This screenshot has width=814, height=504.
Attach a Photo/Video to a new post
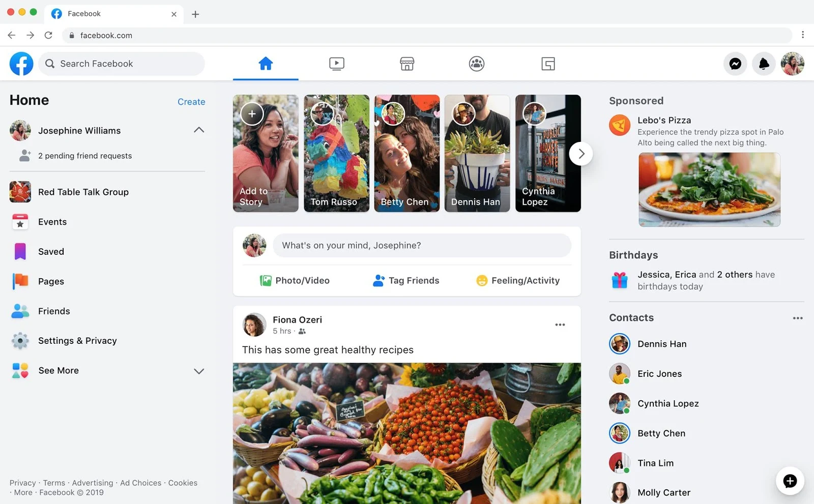(x=294, y=280)
